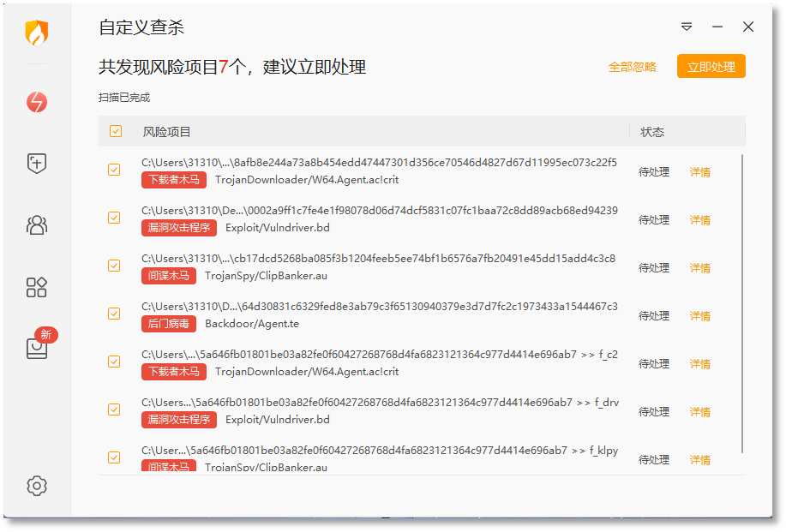Open the access control people icon
786x532 pixels.
click(37, 225)
